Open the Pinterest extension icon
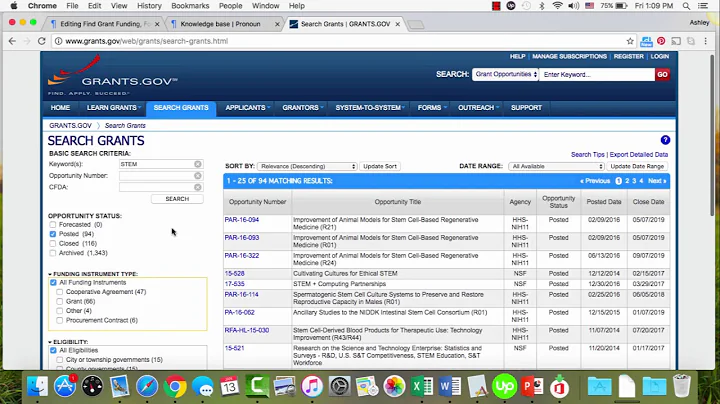This screenshot has width=720, height=404. coord(661,41)
